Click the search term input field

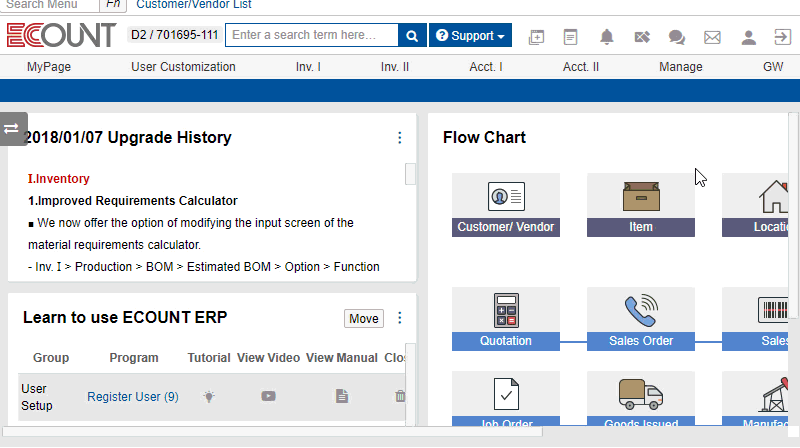[311, 35]
